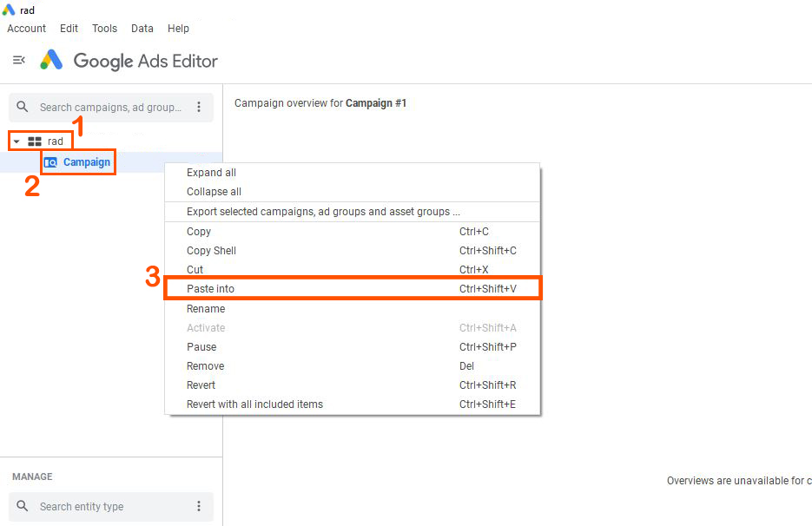
Task: Select Pause from the context menu
Action: click(352, 347)
